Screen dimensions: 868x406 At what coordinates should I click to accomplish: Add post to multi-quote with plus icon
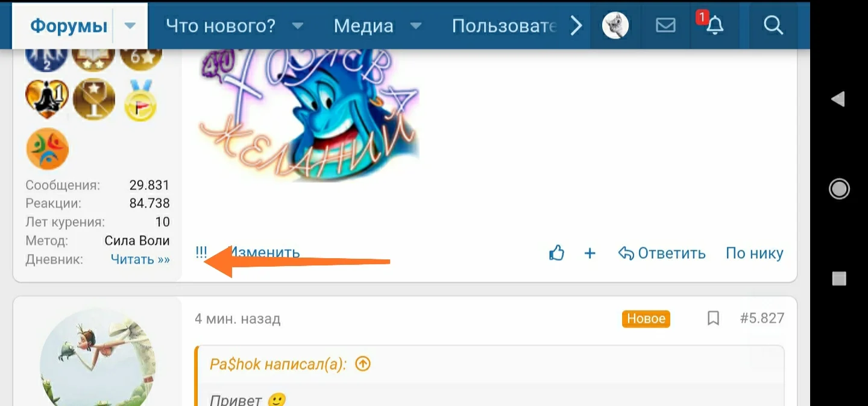(590, 253)
